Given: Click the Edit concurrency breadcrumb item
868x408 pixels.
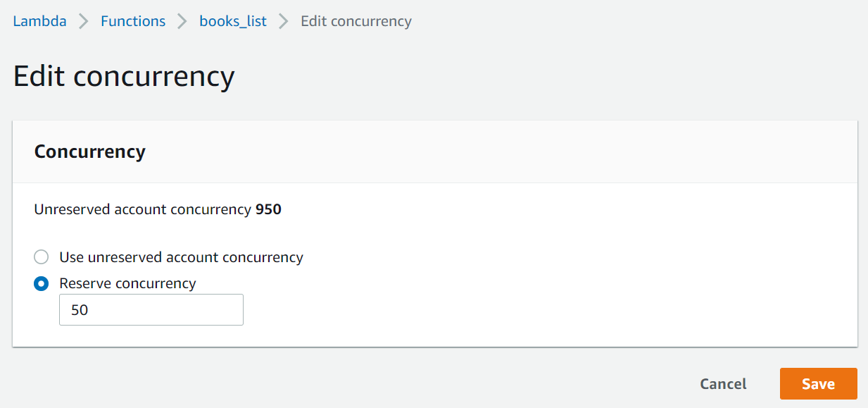Looking at the screenshot, I should 356,21.
